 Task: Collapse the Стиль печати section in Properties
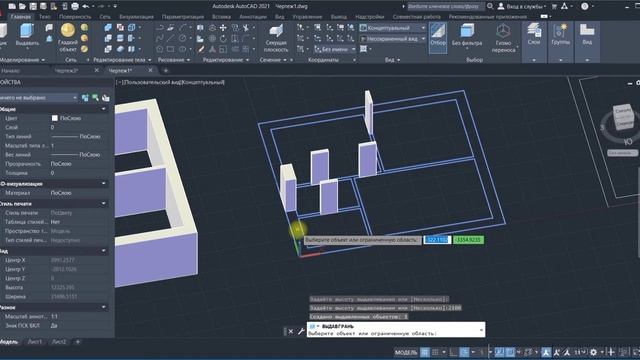103,204
